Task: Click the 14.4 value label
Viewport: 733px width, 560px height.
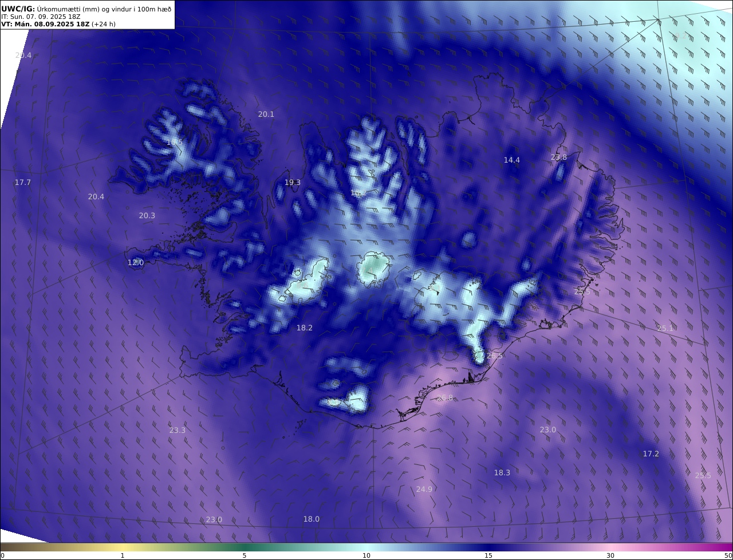Action: click(512, 160)
